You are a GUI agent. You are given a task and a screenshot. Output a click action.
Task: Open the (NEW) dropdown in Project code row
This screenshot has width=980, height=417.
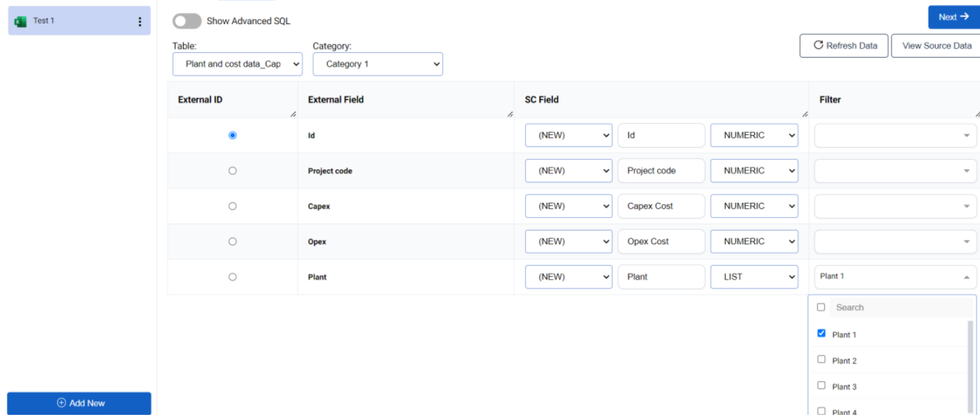569,171
